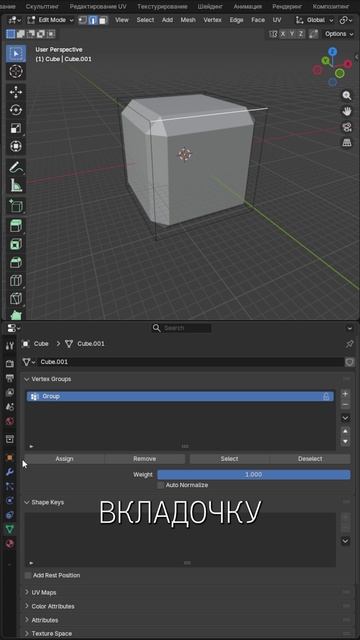This screenshot has width=360, height=640.
Task: Toggle Y axis mirror
Action: (292, 34)
